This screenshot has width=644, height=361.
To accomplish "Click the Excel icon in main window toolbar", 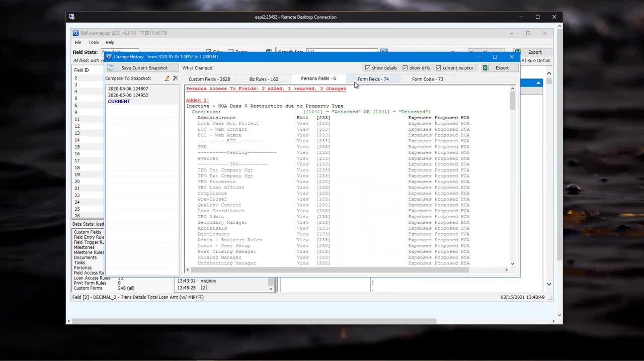I will click(517, 52).
